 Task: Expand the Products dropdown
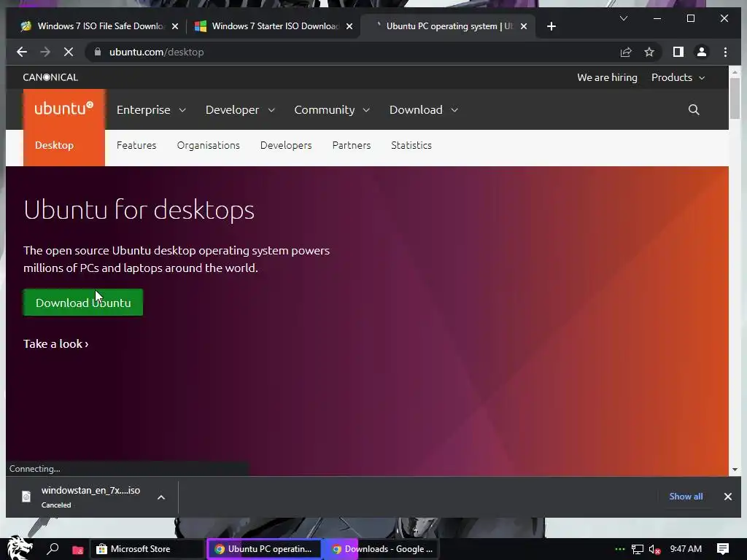click(678, 77)
